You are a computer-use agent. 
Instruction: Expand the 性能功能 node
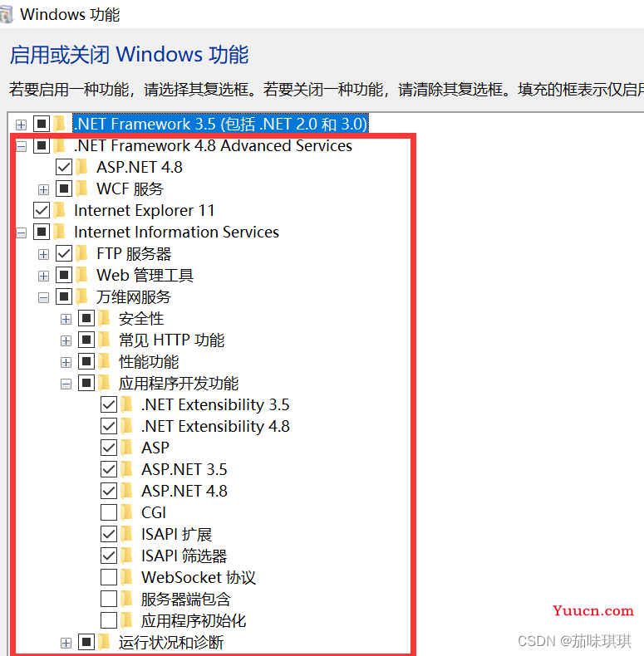66,363
